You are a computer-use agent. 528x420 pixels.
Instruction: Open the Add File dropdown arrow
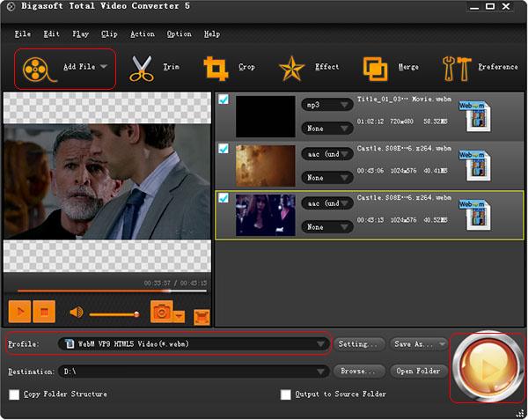(104, 67)
